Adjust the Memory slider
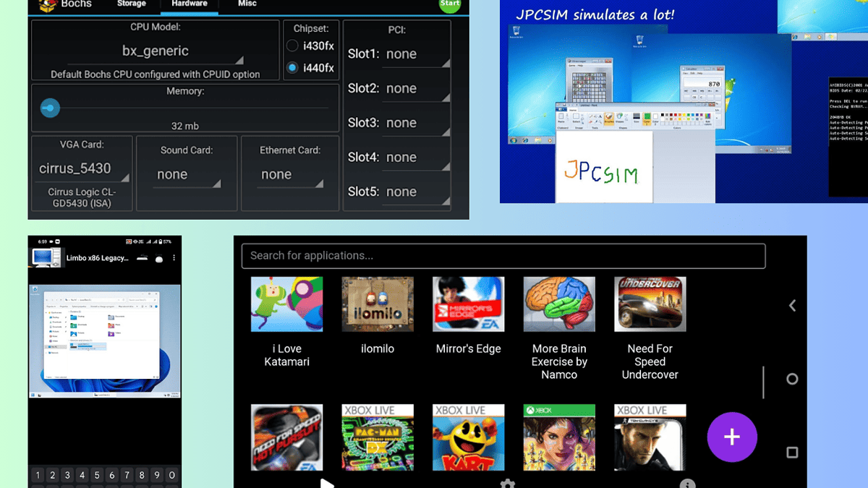 (x=49, y=107)
